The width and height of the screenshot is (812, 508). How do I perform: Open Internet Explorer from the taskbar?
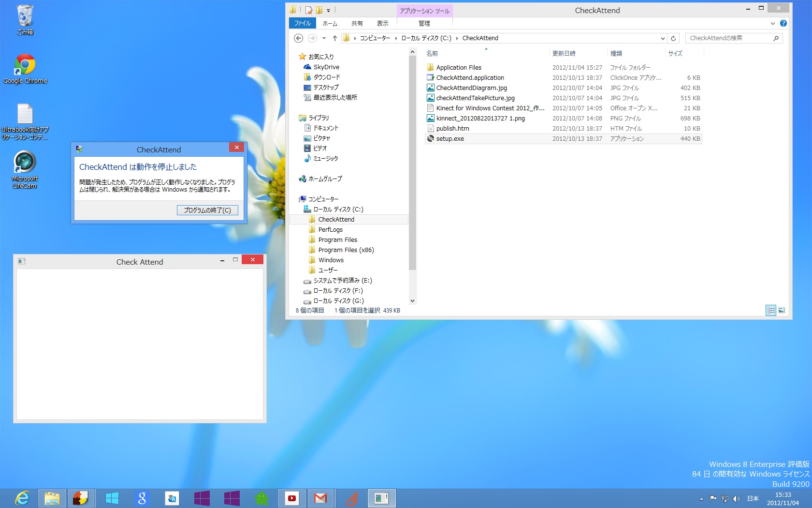click(x=22, y=498)
